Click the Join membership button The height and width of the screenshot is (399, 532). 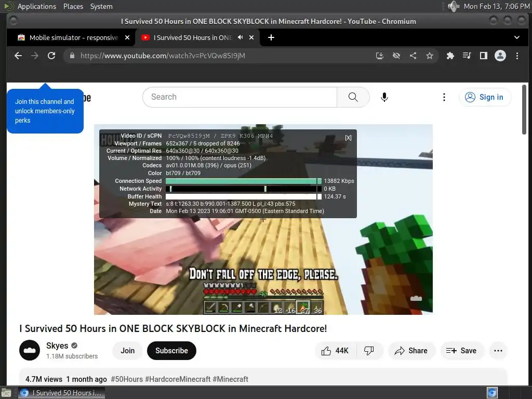click(128, 351)
